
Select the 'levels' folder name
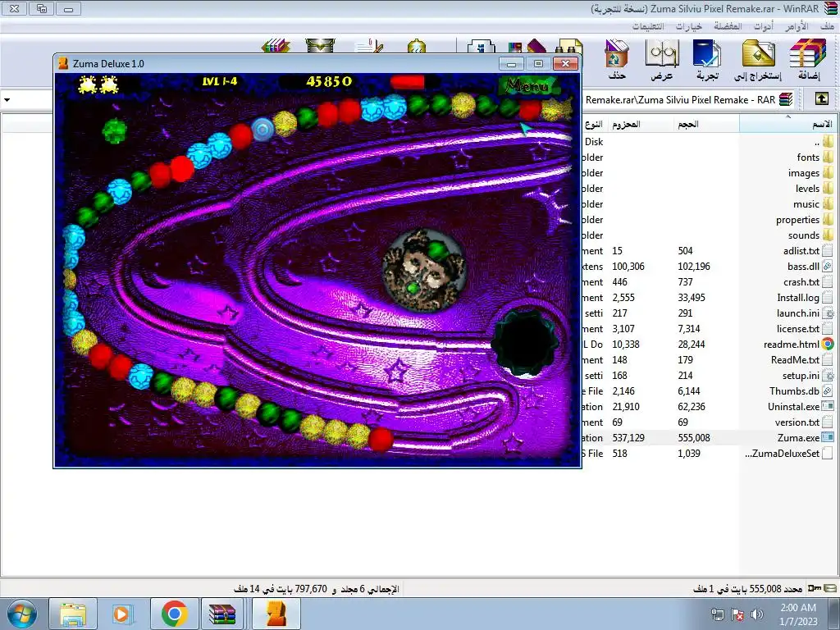(807, 189)
